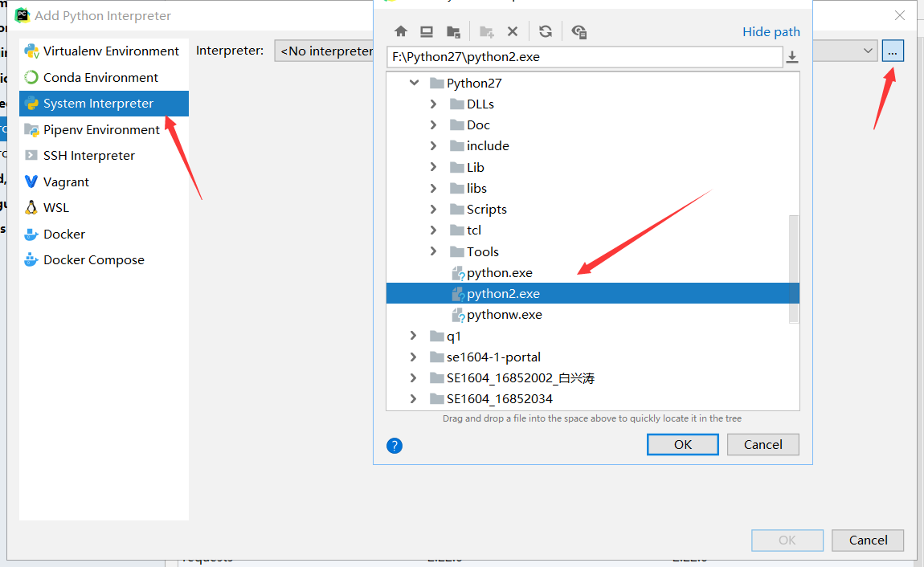Choose Docker Compose interpreter option

pyautogui.click(x=104, y=260)
